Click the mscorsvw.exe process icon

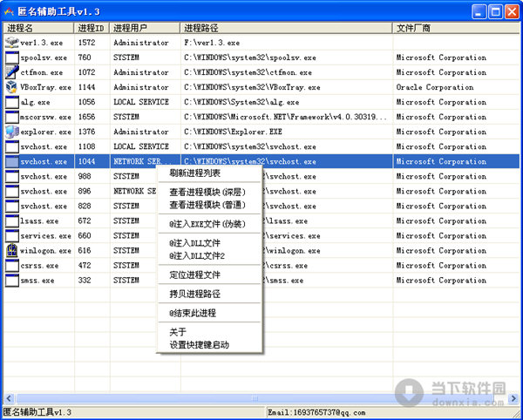click(12, 117)
